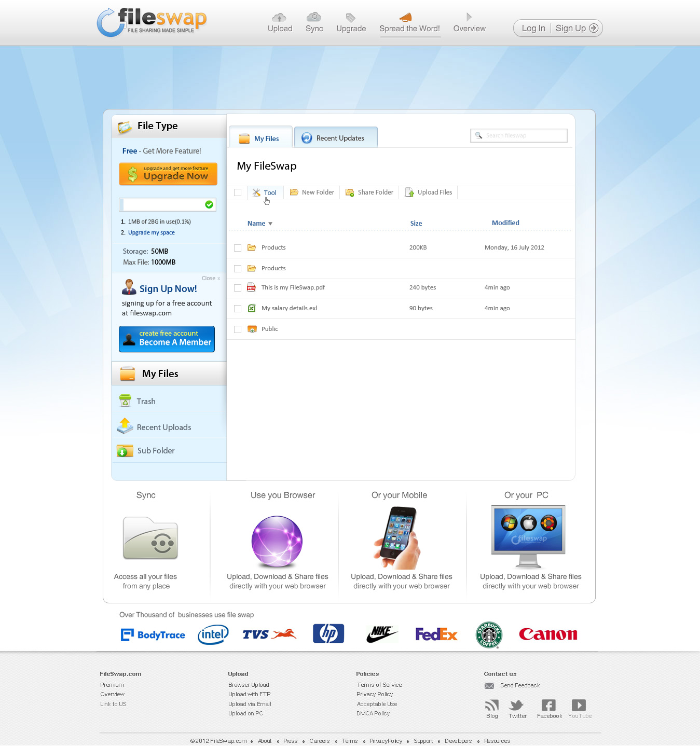This screenshot has width=700, height=746.
Task: Switch to the Recent Updates tab
Action: (336, 138)
